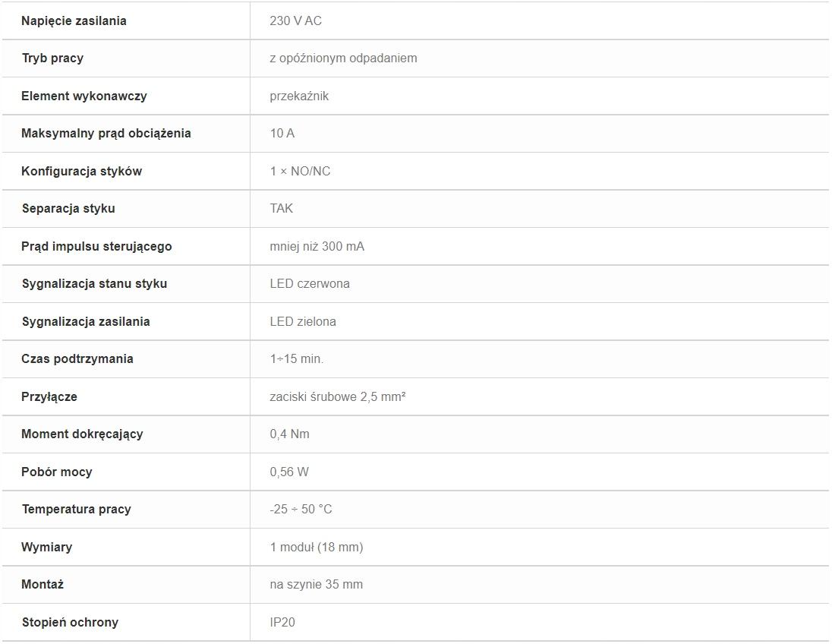Select the Czas podtrzymania label

(77, 359)
